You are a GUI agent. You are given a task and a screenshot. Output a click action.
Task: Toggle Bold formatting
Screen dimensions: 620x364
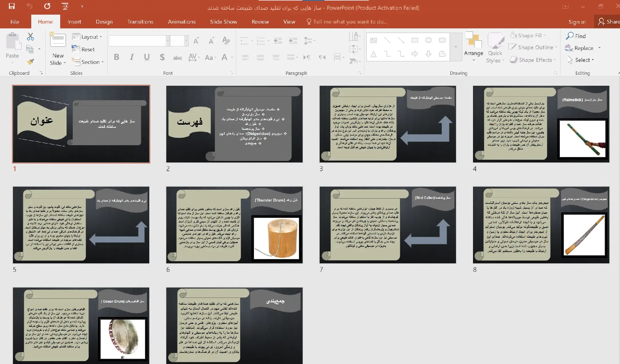pyautogui.click(x=116, y=57)
